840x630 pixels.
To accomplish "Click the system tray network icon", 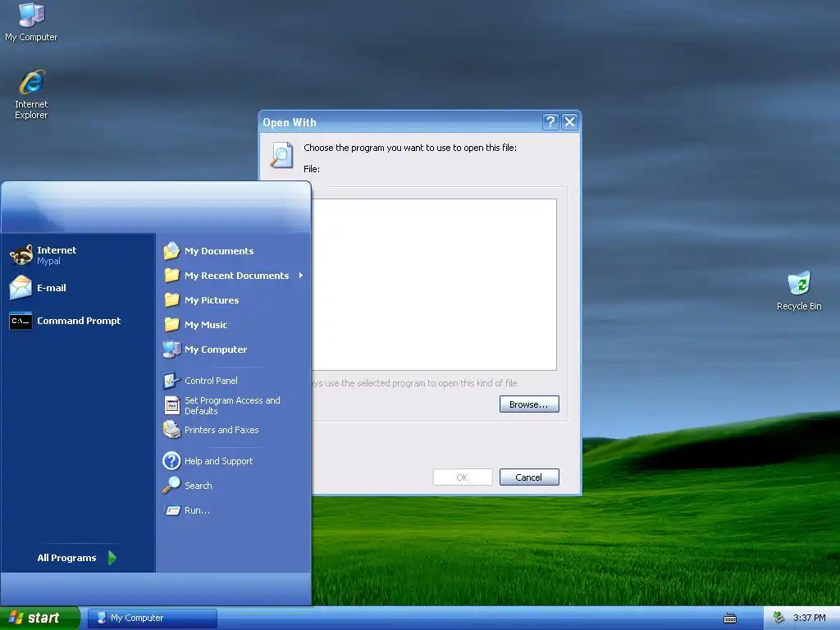I will tap(778, 618).
